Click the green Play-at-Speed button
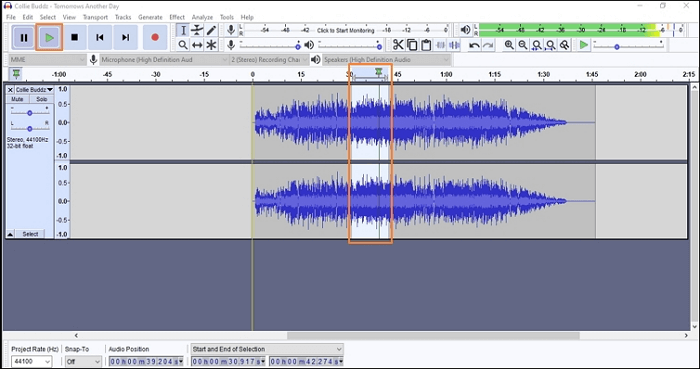The image size is (700, 369). pyautogui.click(x=583, y=45)
